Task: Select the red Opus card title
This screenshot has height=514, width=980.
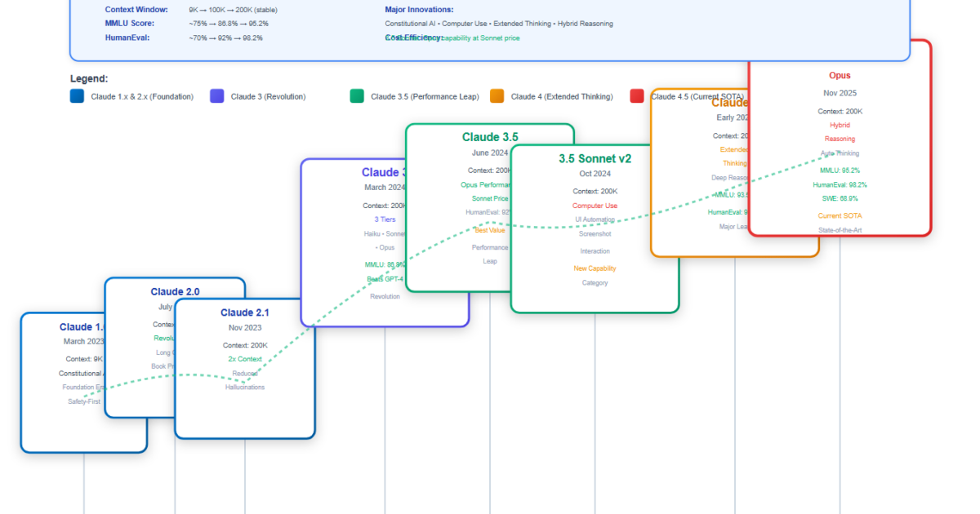Action: coord(840,76)
